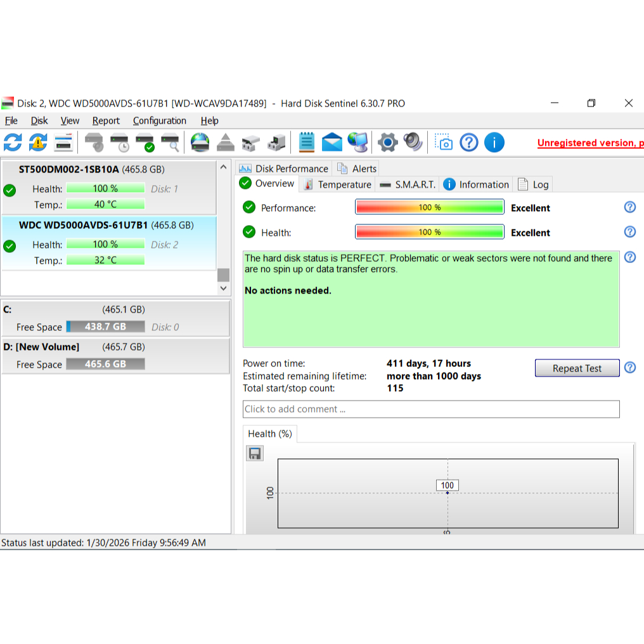Open the blue notepad report icon
Screen dimensions: 644x644
(x=307, y=142)
